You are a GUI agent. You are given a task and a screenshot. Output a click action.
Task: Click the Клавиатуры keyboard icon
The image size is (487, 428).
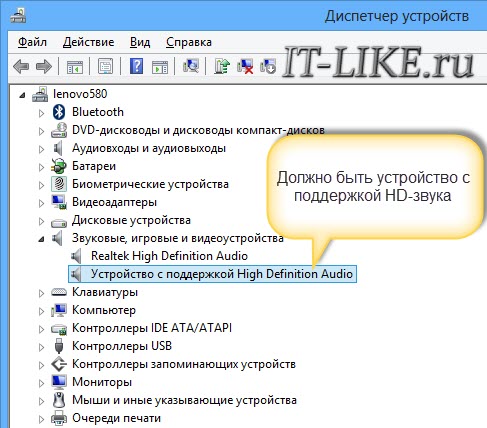click(59, 292)
